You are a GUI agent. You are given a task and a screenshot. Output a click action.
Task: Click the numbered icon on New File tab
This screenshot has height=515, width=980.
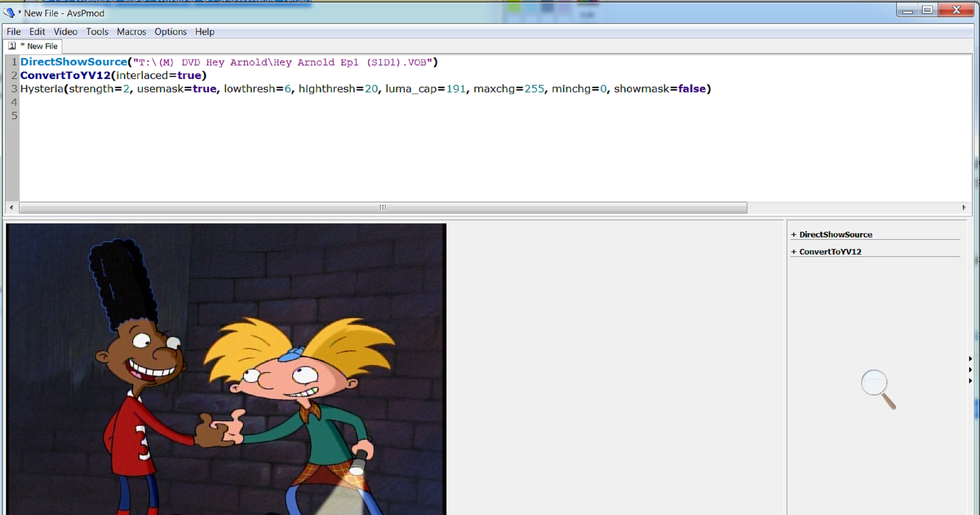(12, 46)
